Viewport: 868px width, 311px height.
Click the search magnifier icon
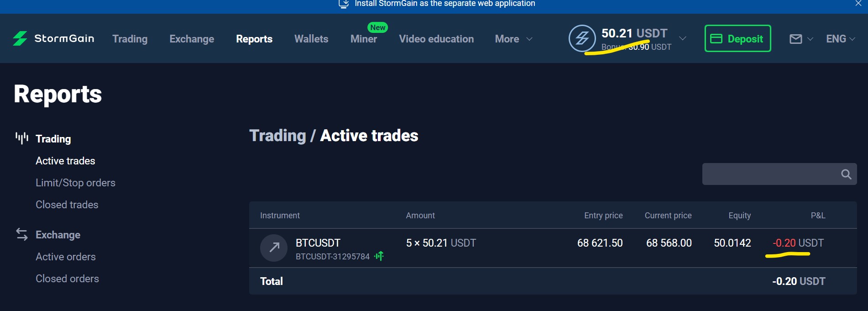846,174
